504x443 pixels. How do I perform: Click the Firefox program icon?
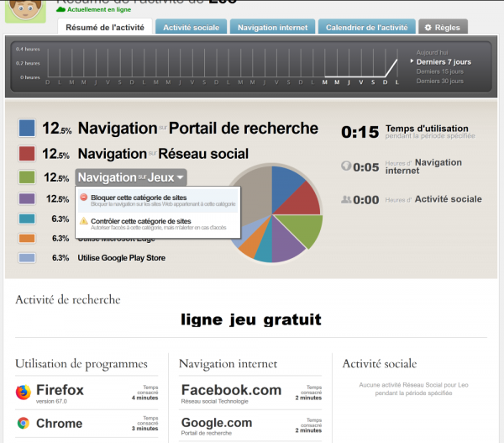coord(24,393)
